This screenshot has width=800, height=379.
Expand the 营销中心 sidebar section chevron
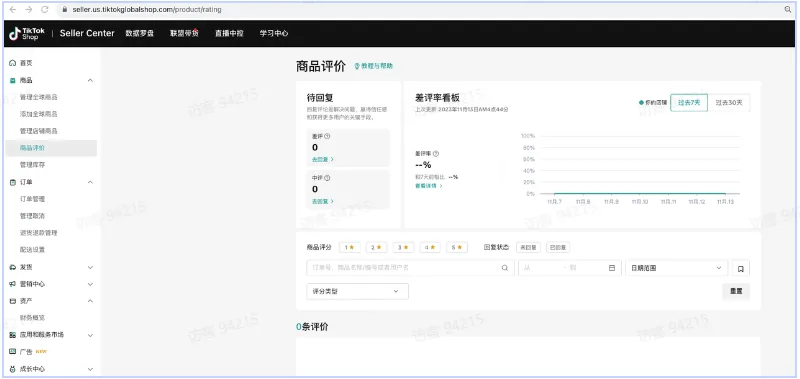pos(90,284)
